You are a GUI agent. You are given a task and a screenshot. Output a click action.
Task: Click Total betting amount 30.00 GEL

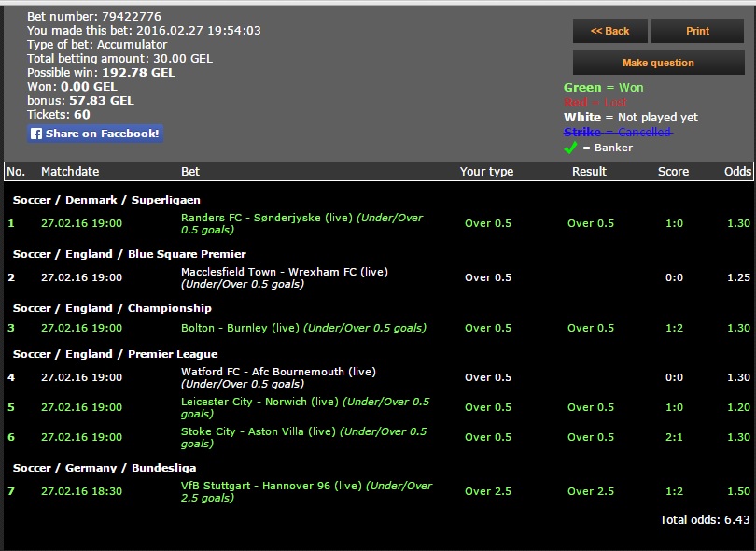(119, 59)
